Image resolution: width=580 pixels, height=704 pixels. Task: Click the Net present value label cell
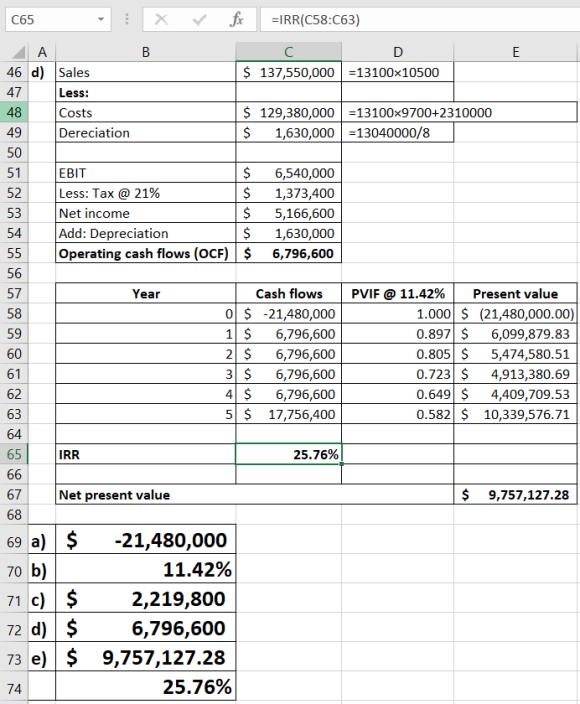[x=255, y=495]
